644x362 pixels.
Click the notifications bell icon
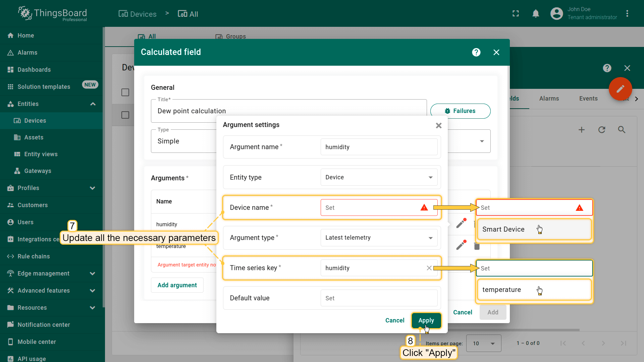[536, 14]
